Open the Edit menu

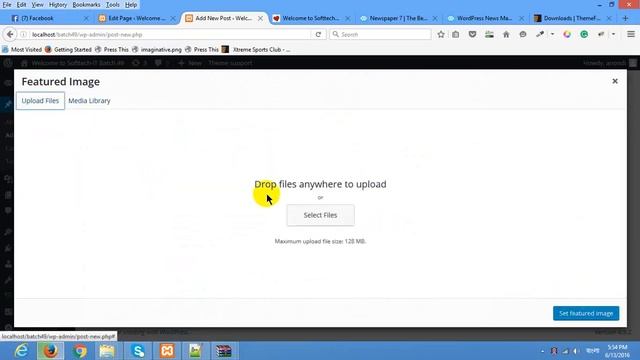click(x=21, y=5)
